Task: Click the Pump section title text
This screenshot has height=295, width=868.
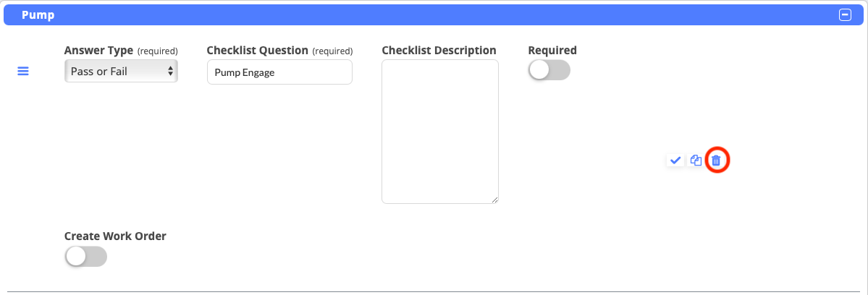Action: pos(38,14)
